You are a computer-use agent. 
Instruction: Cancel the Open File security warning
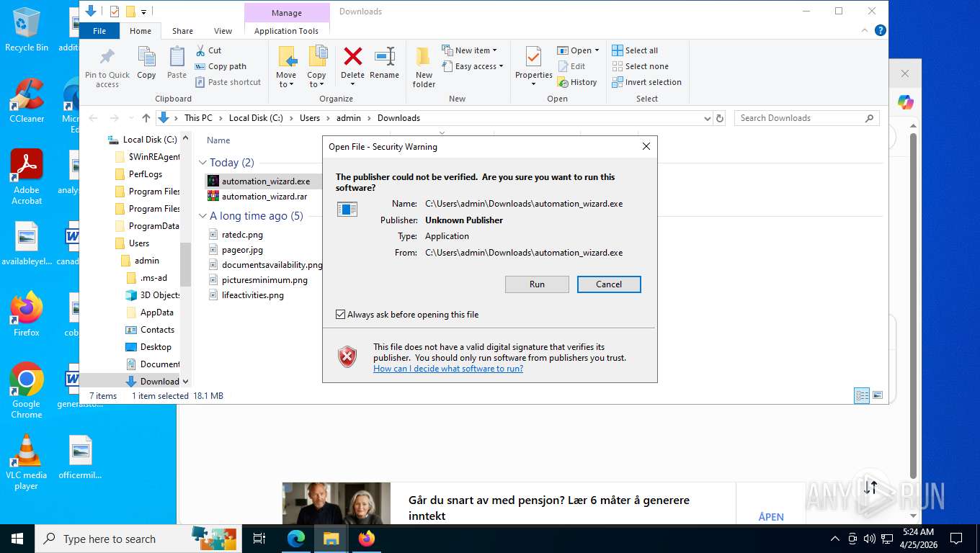pyautogui.click(x=609, y=284)
